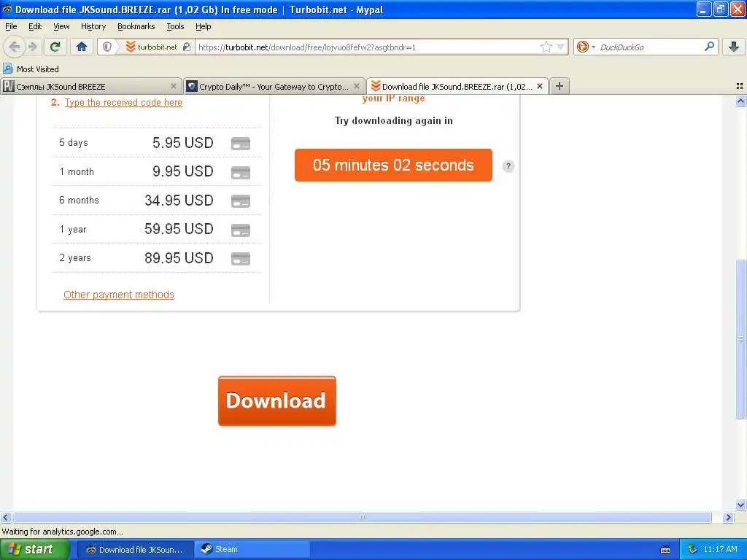Screen dimensions: 747x560
Task: Click the 5.95 USD price
Action: click(183, 143)
